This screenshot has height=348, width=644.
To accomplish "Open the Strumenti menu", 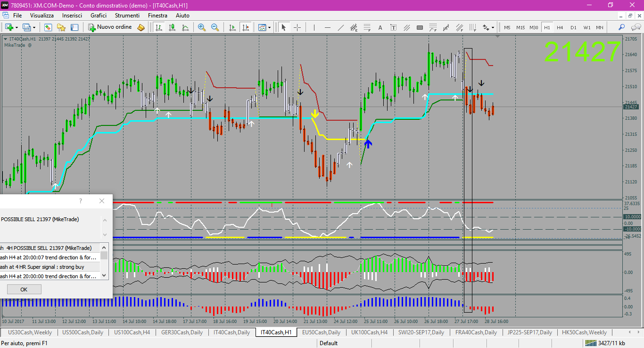I will [127, 16].
